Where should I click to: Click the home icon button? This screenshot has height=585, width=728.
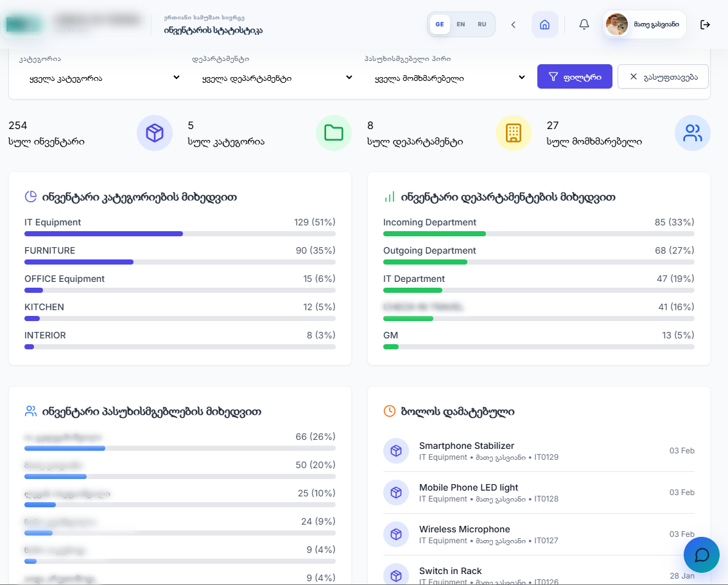[544, 24]
